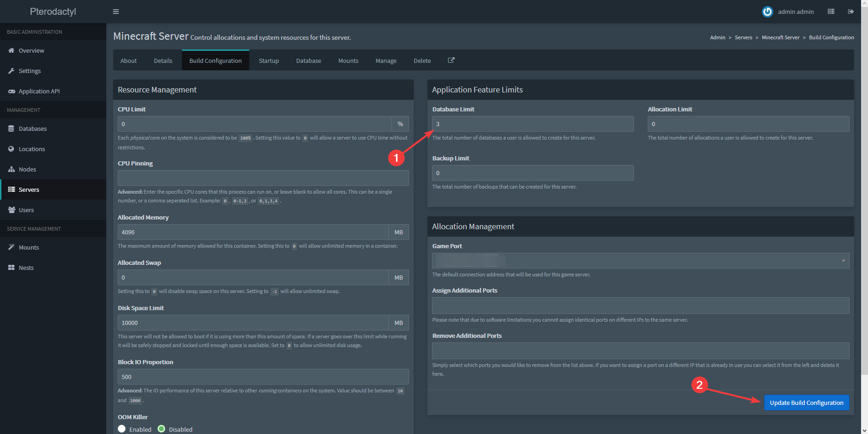This screenshot has width=868, height=434.
Task: Open Users text in sidebar
Action: [x=26, y=210]
